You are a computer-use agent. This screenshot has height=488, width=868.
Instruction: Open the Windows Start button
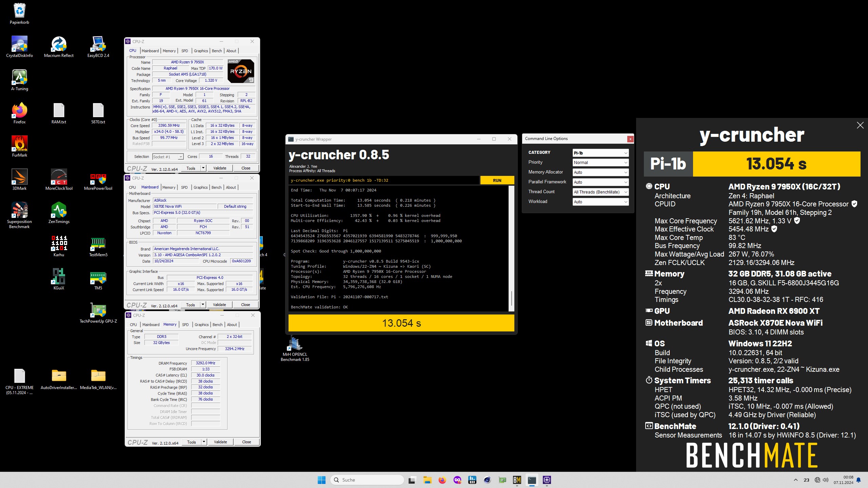[321, 480]
